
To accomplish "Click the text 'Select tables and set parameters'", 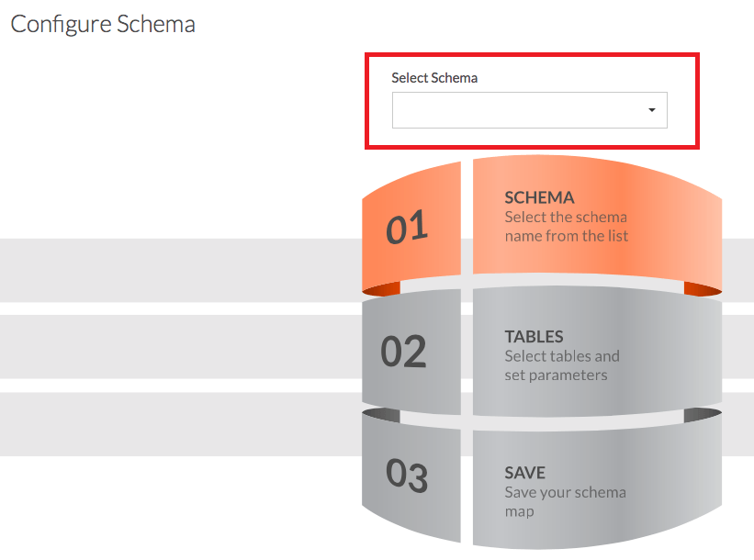I will (561, 364).
